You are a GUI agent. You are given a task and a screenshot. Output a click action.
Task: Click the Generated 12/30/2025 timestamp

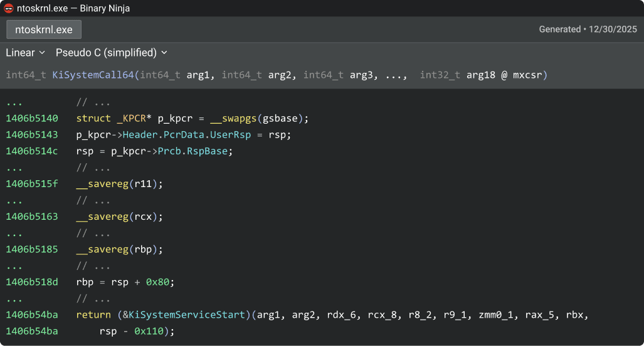[588, 30]
